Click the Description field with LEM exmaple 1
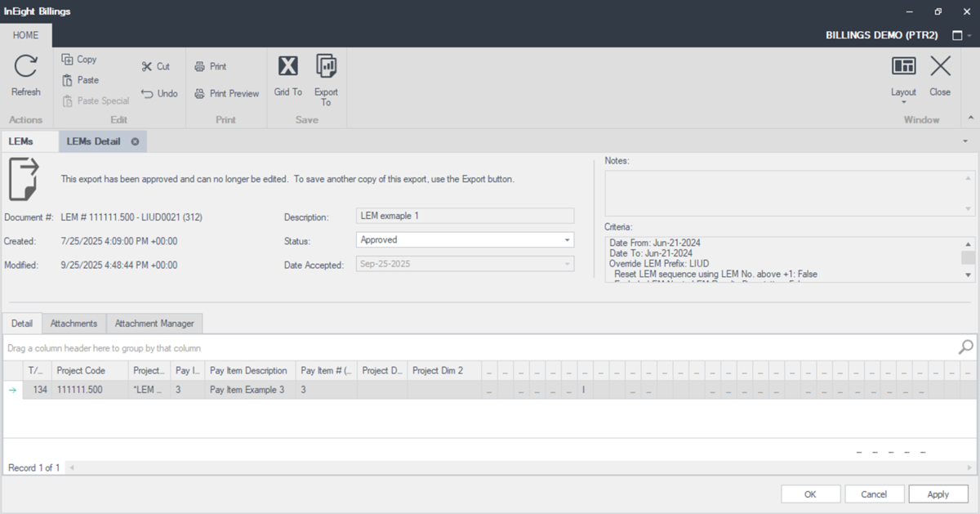Screen dimensions: 980x514 (465, 216)
